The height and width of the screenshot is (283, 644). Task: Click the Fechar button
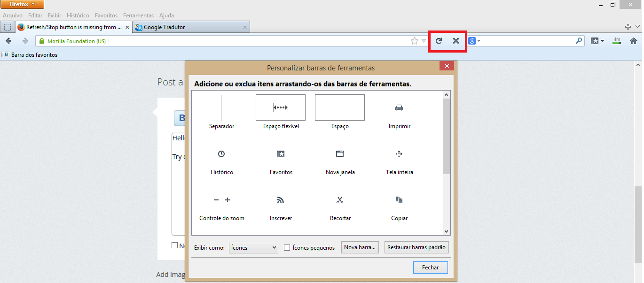coord(431,268)
